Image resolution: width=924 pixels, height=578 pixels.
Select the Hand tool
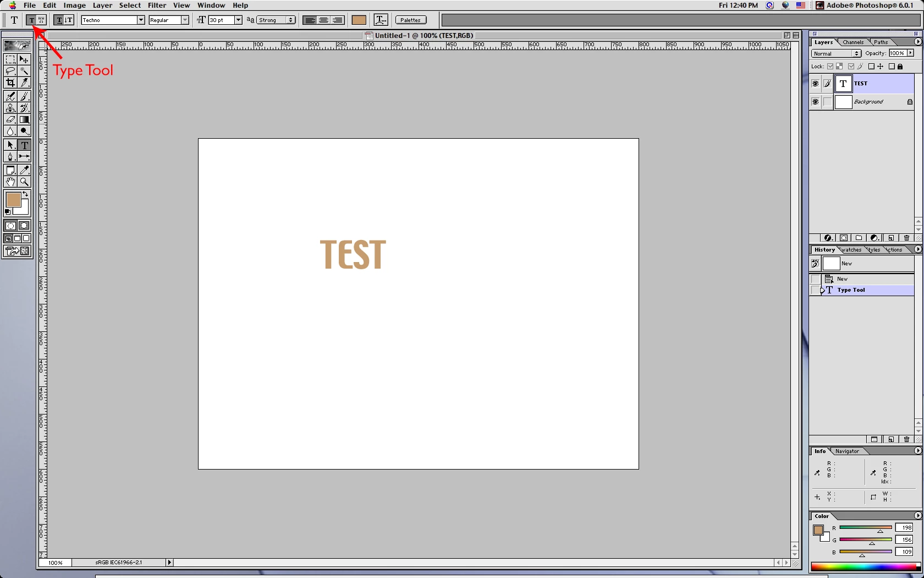(x=10, y=182)
